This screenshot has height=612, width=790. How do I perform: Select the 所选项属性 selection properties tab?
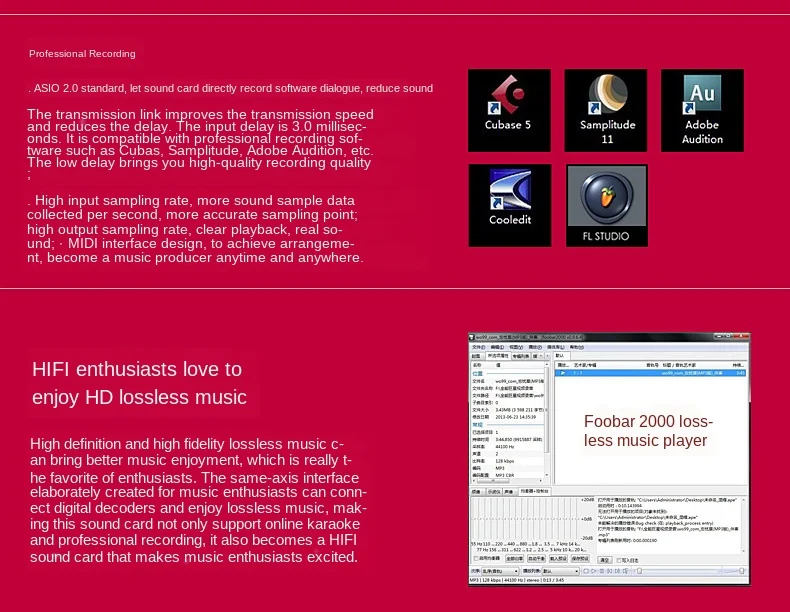[498, 356]
